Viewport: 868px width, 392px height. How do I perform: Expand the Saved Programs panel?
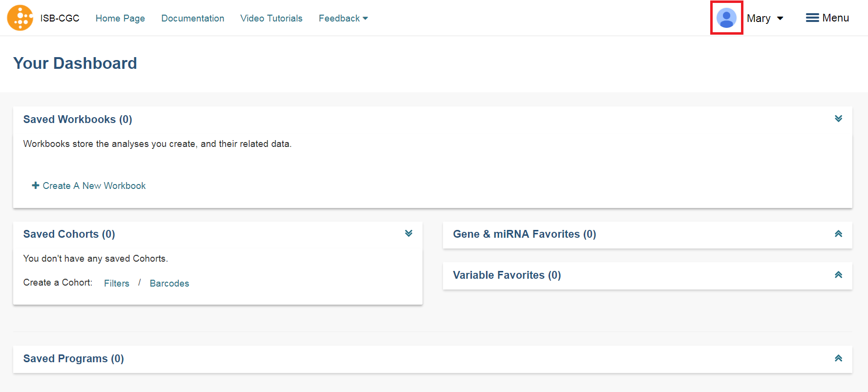coord(838,358)
